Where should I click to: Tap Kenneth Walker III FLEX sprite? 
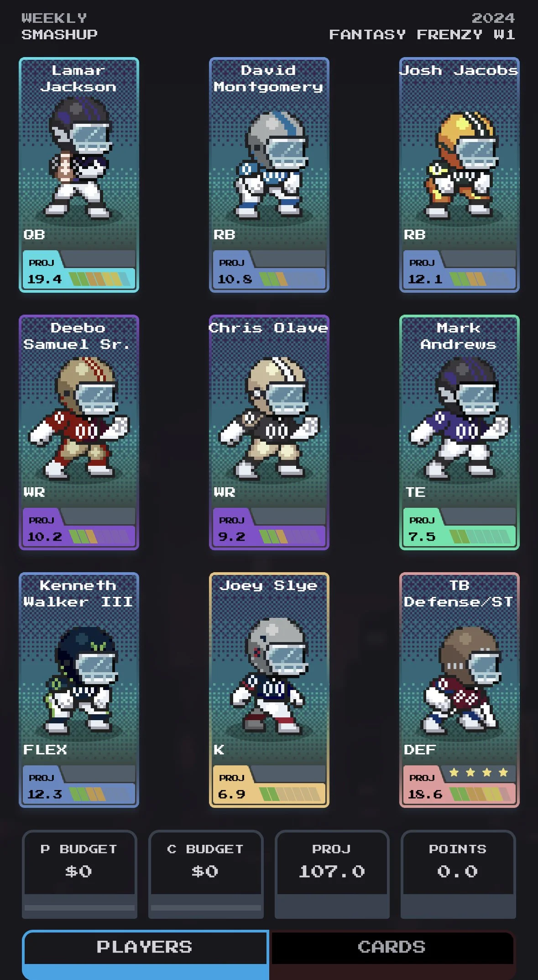point(78,680)
